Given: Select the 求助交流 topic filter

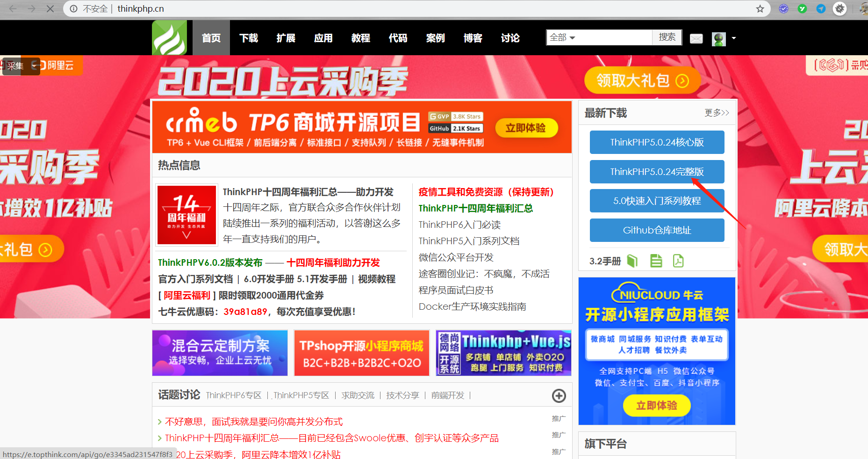Looking at the screenshot, I should 358,395.
